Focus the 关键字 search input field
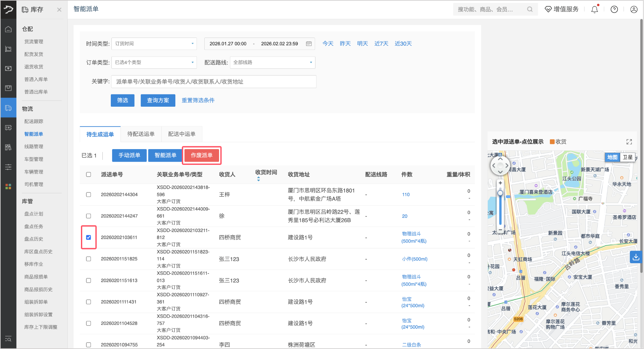644x349 pixels. coord(214,82)
